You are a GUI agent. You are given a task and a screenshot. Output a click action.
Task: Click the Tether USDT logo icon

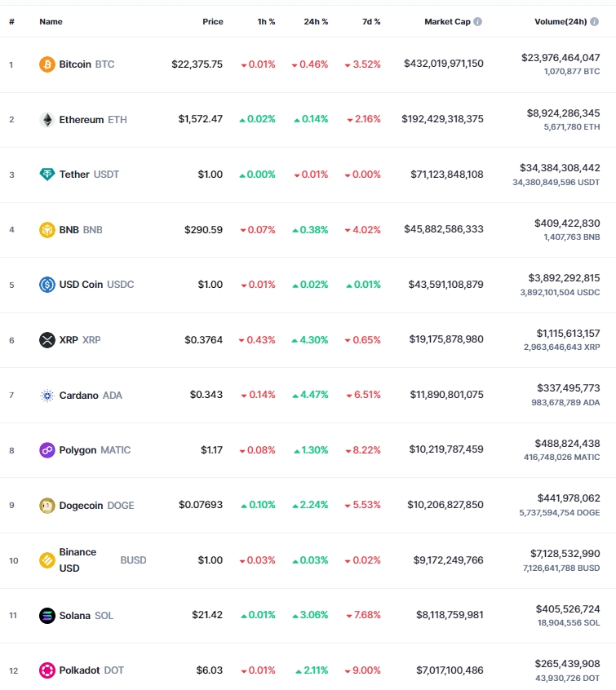pyautogui.click(x=47, y=175)
